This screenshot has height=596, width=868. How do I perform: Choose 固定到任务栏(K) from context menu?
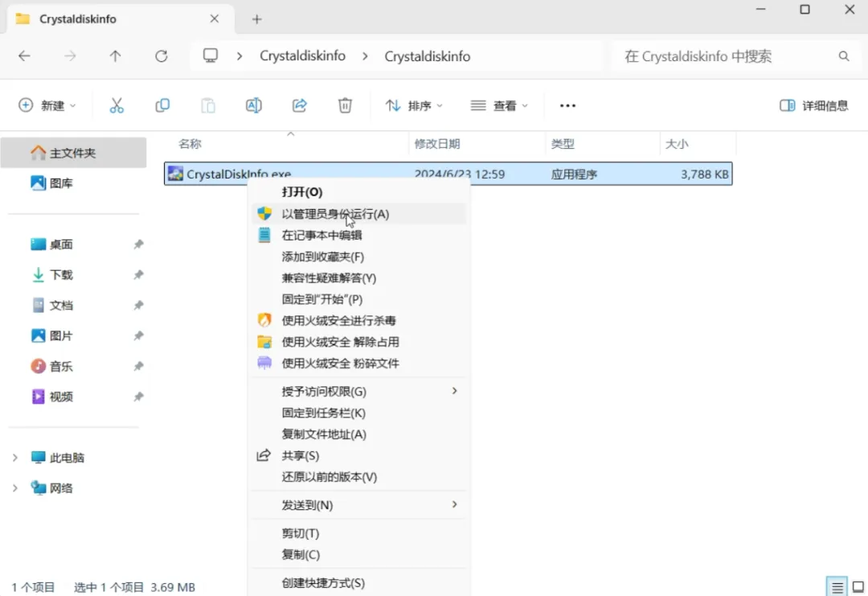click(358, 413)
